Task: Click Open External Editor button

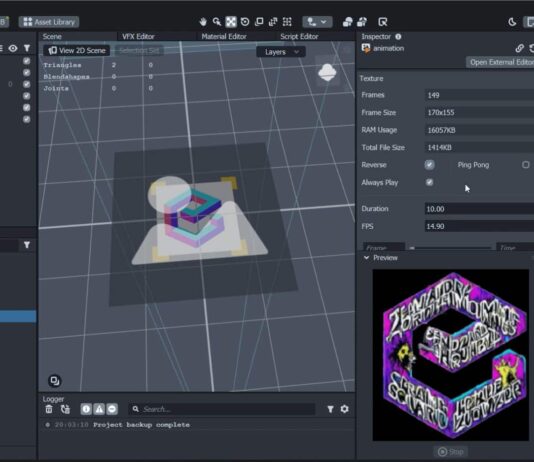Action: tap(500, 62)
